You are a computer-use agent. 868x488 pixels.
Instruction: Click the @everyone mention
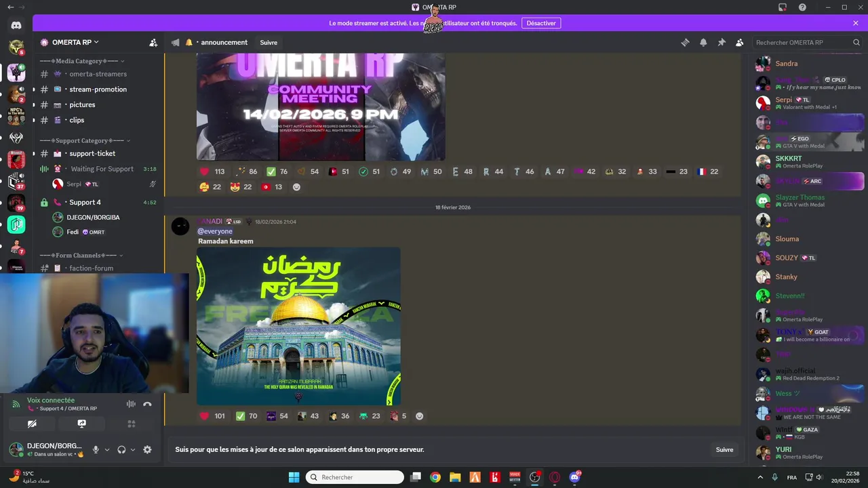[215, 231]
